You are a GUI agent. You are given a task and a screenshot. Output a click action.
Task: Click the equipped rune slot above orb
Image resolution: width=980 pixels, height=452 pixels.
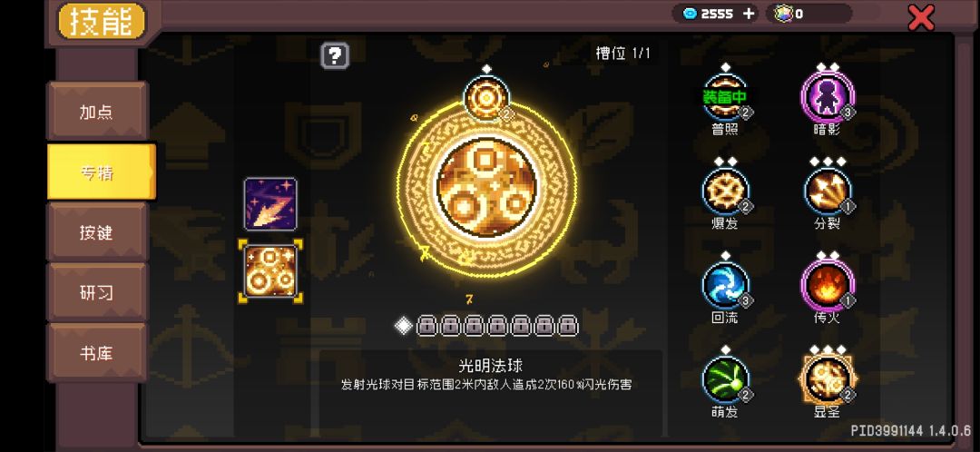click(x=487, y=98)
